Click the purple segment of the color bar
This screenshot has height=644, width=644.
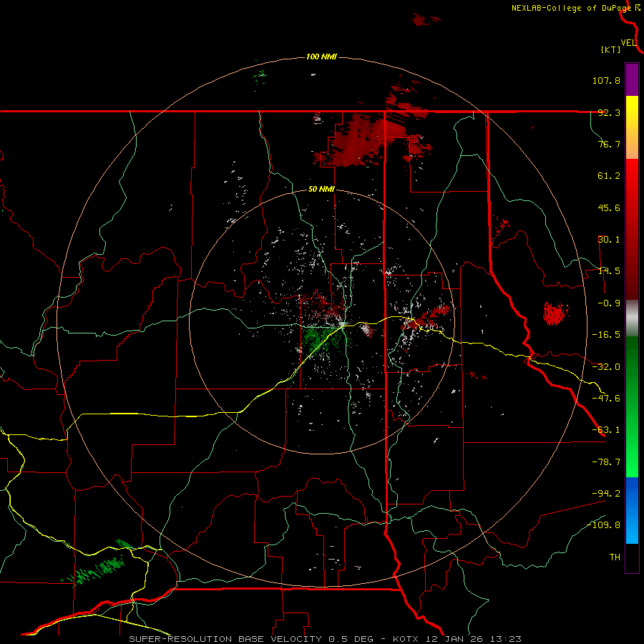(632, 79)
